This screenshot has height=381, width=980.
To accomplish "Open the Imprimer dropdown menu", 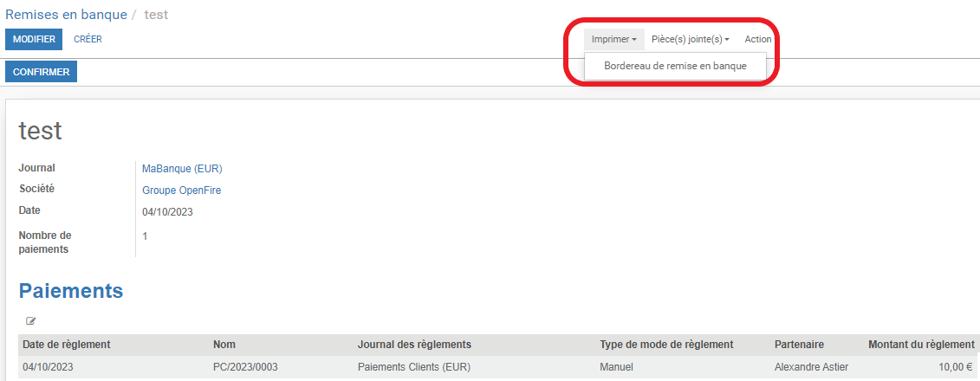I will [614, 39].
